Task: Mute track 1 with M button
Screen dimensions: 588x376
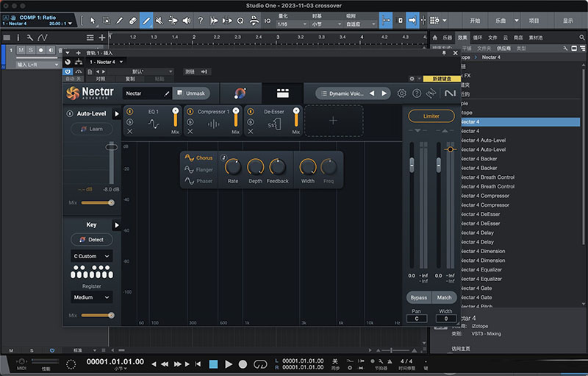Action: pyautogui.click(x=21, y=50)
